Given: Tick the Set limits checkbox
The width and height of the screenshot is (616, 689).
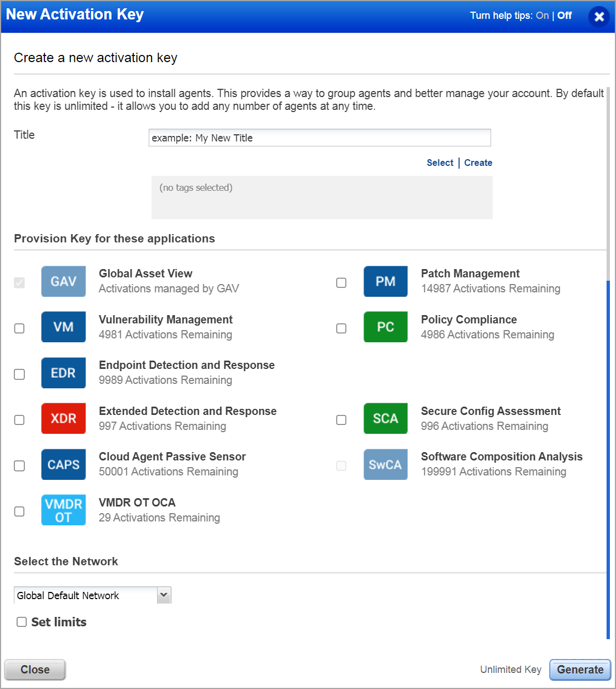Looking at the screenshot, I should tap(22, 622).
